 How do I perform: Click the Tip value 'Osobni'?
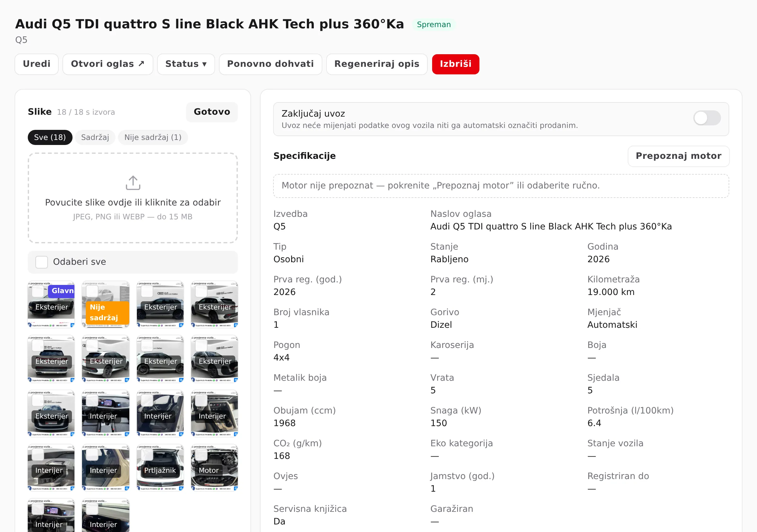(289, 259)
